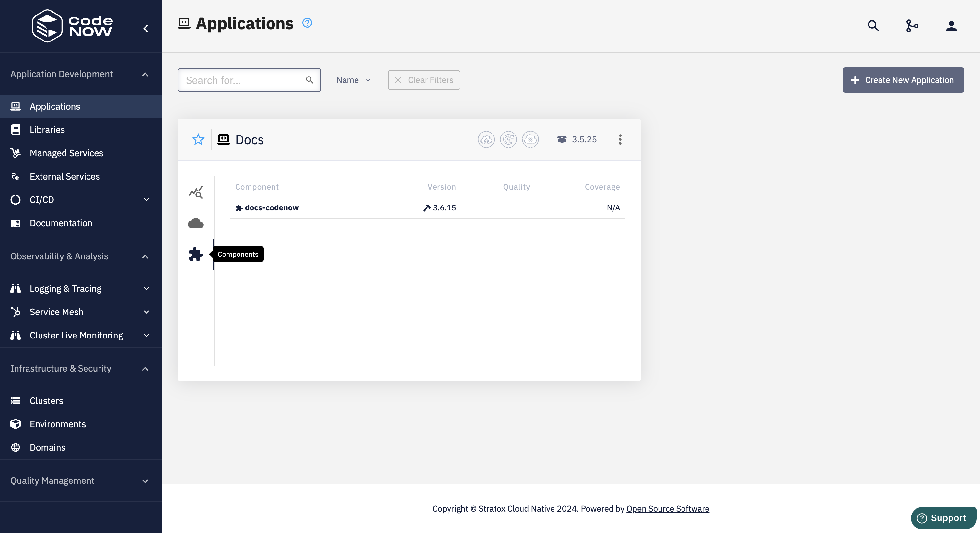This screenshot has width=980, height=533.
Task: Click the Components panel icon
Action: pos(195,254)
